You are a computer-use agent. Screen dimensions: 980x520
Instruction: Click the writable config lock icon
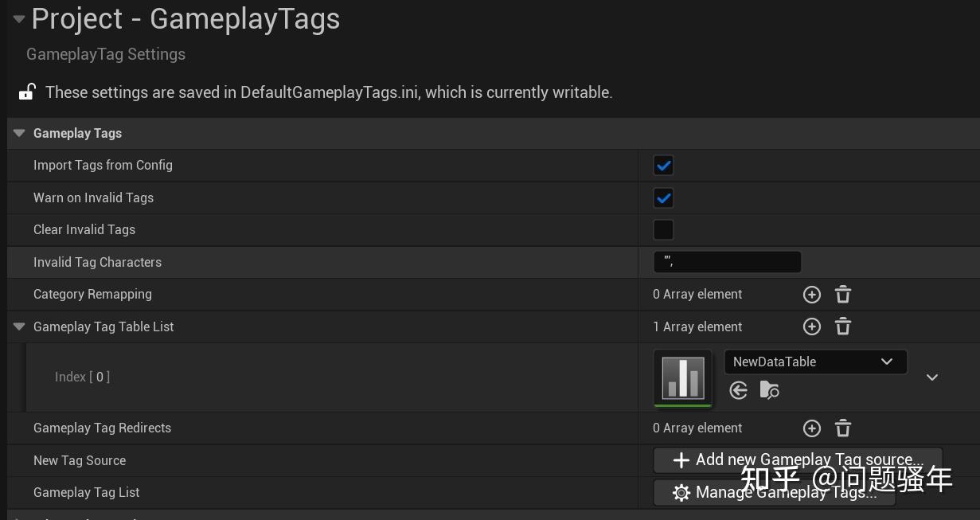tap(27, 92)
